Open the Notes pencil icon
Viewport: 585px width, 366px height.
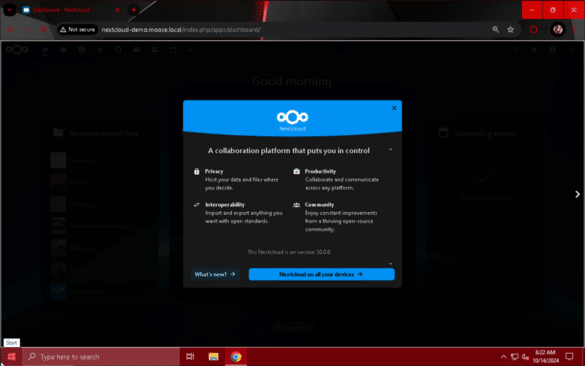tap(191, 50)
